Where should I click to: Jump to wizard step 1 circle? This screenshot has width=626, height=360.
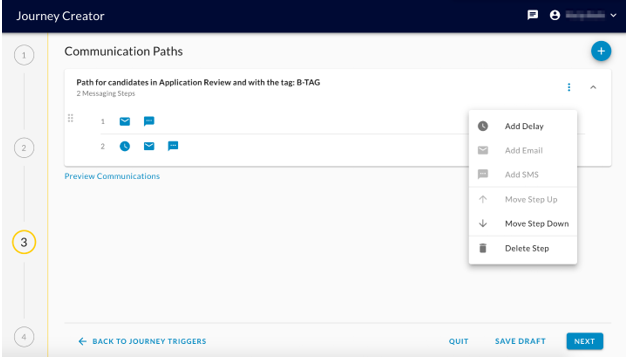24,55
